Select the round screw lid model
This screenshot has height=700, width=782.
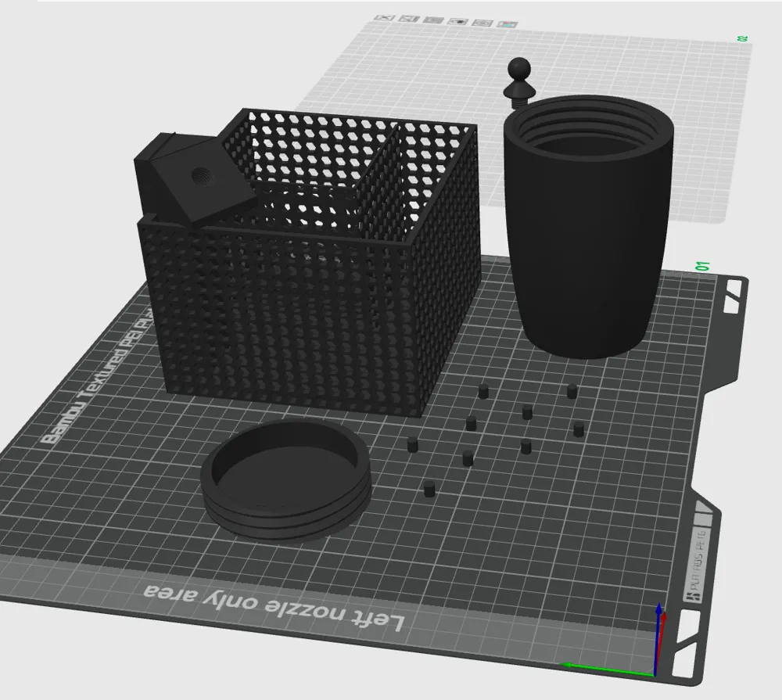click(286, 480)
